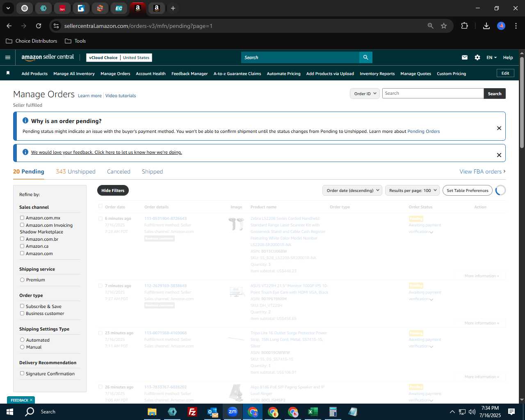Image resolution: width=525 pixels, height=420 pixels.
Task: Click the browser reload button
Action: [x=39, y=26]
